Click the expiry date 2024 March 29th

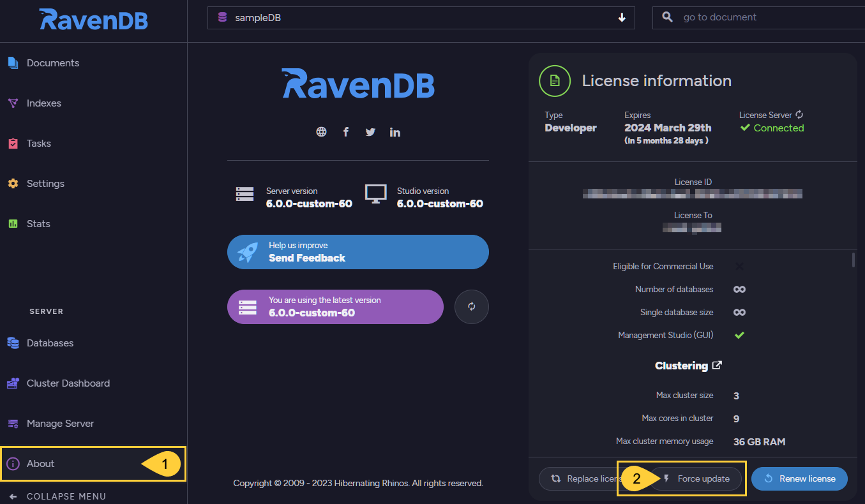(x=668, y=128)
